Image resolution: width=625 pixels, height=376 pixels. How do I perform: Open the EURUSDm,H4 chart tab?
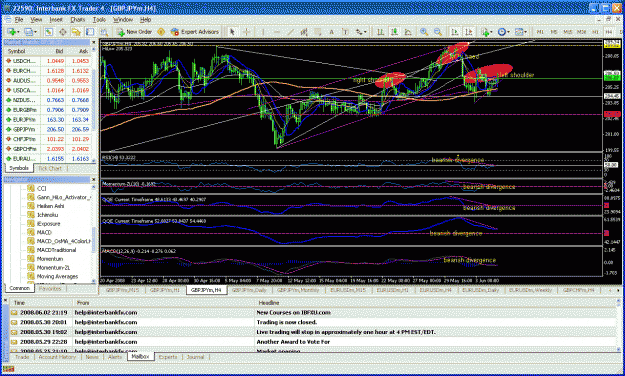[x=435, y=290]
